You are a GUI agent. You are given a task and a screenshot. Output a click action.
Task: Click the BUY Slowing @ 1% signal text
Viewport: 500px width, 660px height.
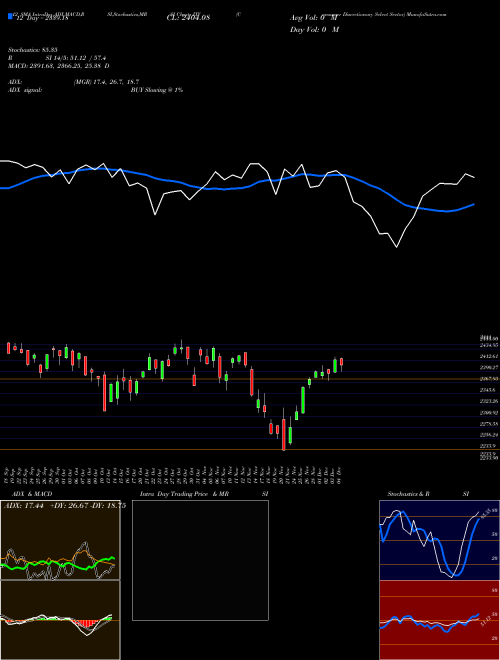[x=156, y=90]
